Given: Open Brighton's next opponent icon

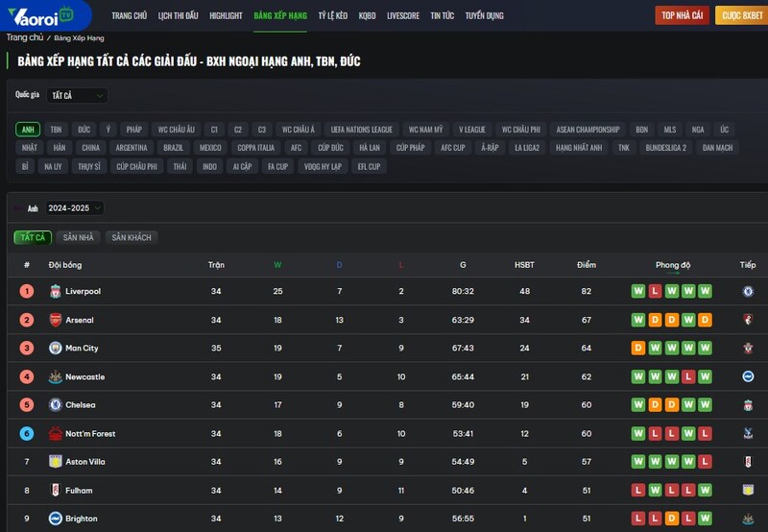Looking at the screenshot, I should (748, 519).
